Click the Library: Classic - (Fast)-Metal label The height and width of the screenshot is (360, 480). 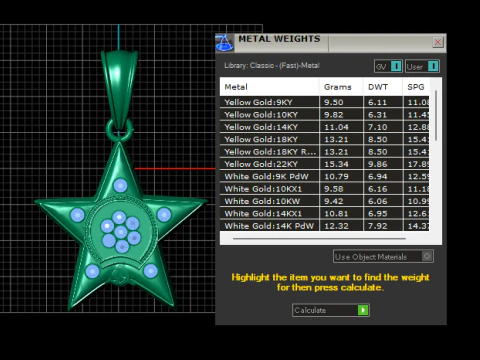272,65
